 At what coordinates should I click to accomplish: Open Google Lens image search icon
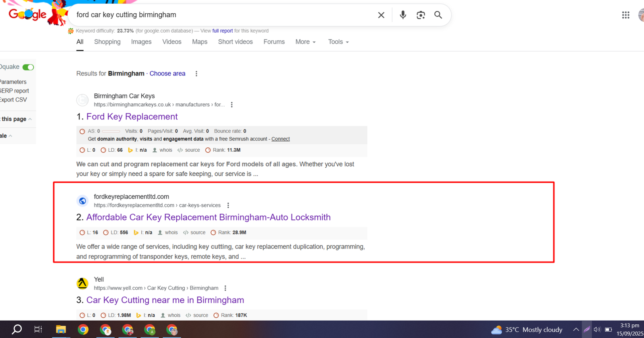(421, 15)
